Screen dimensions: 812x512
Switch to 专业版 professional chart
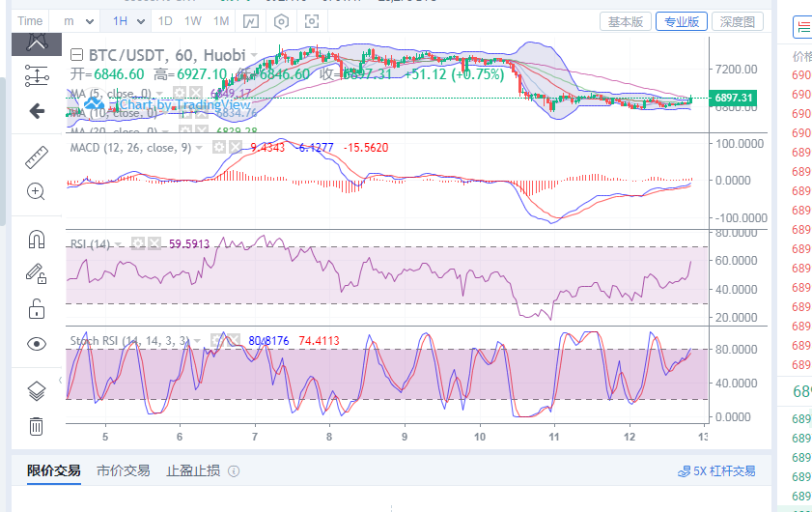(682, 22)
